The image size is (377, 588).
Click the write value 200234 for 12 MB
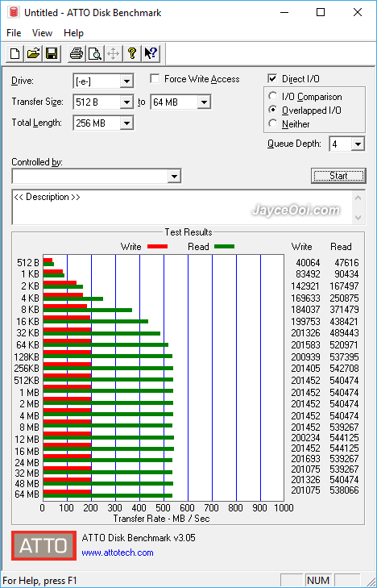(x=305, y=438)
